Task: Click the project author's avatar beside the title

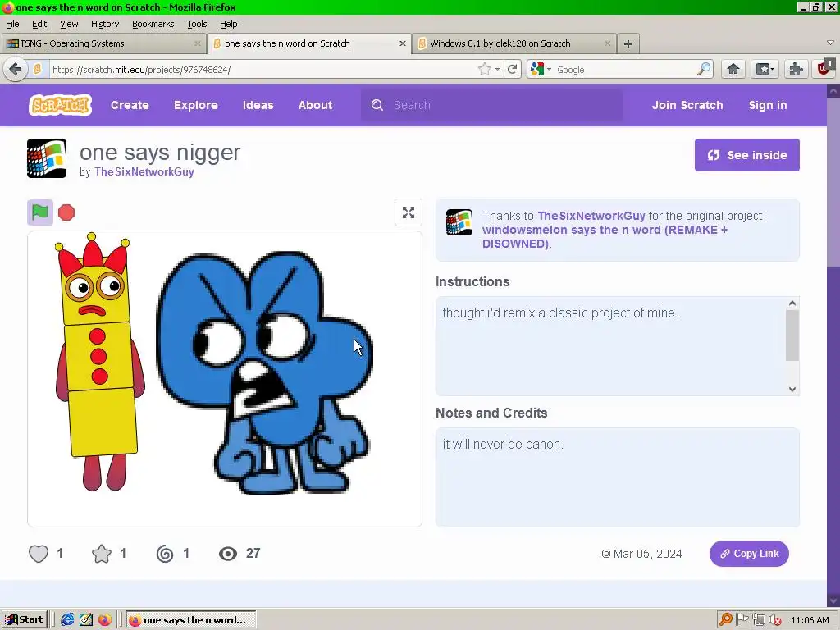Action: point(47,158)
